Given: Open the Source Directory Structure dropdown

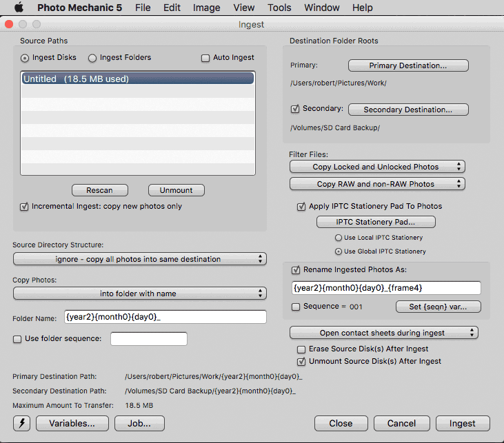Looking at the screenshot, I should (x=140, y=259).
